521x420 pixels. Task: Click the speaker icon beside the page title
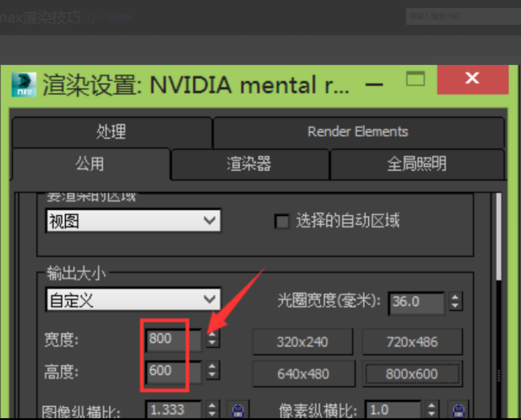93,17
